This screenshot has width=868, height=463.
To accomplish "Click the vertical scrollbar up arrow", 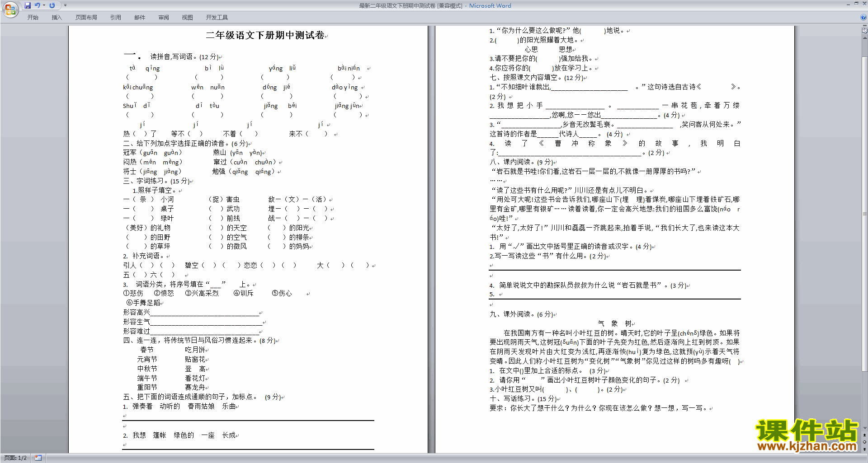I will pyautogui.click(x=865, y=37).
